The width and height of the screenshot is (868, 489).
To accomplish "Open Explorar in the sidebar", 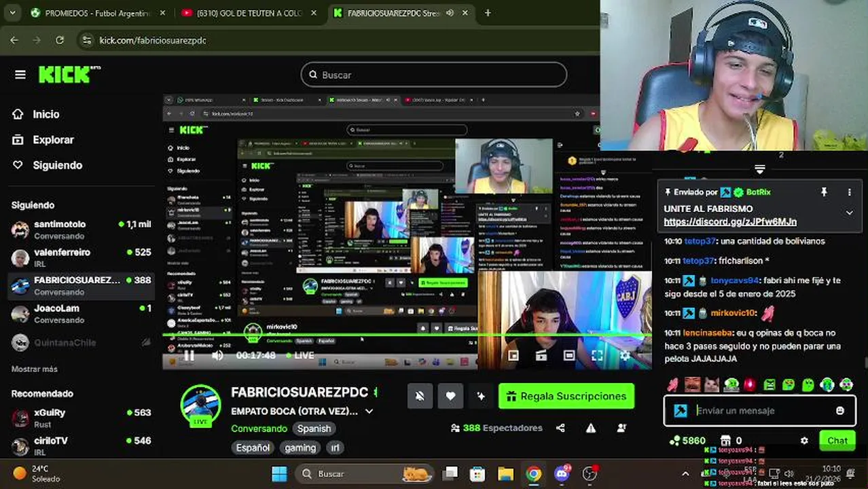I will (53, 140).
